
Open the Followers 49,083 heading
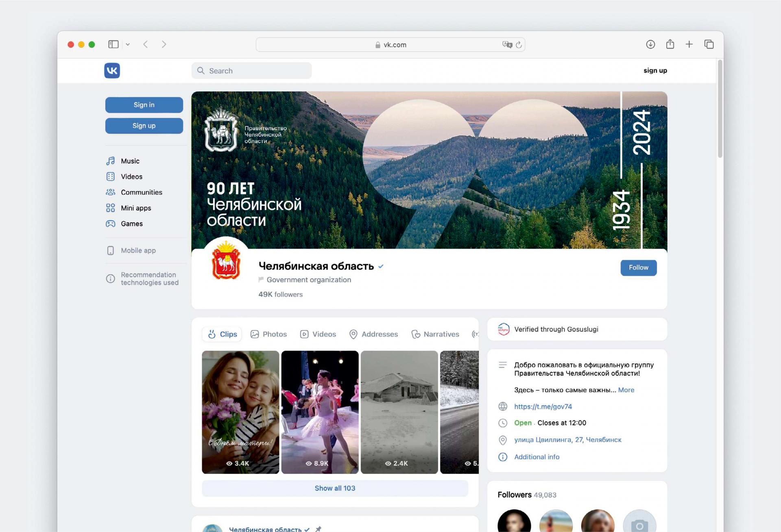[527, 495]
